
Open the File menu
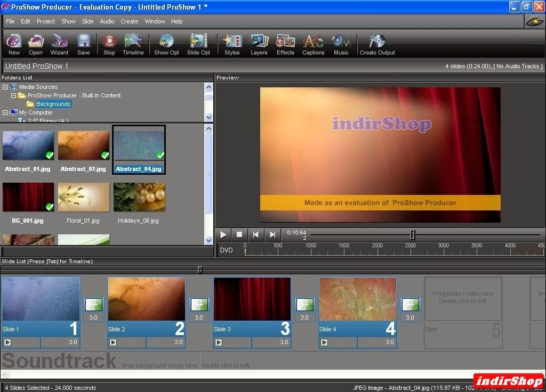[x=10, y=21]
